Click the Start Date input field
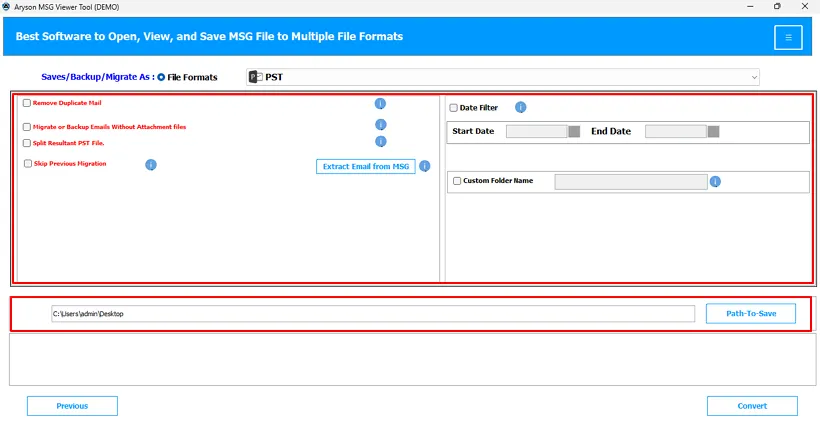This screenshot has height=432, width=820. click(x=537, y=131)
